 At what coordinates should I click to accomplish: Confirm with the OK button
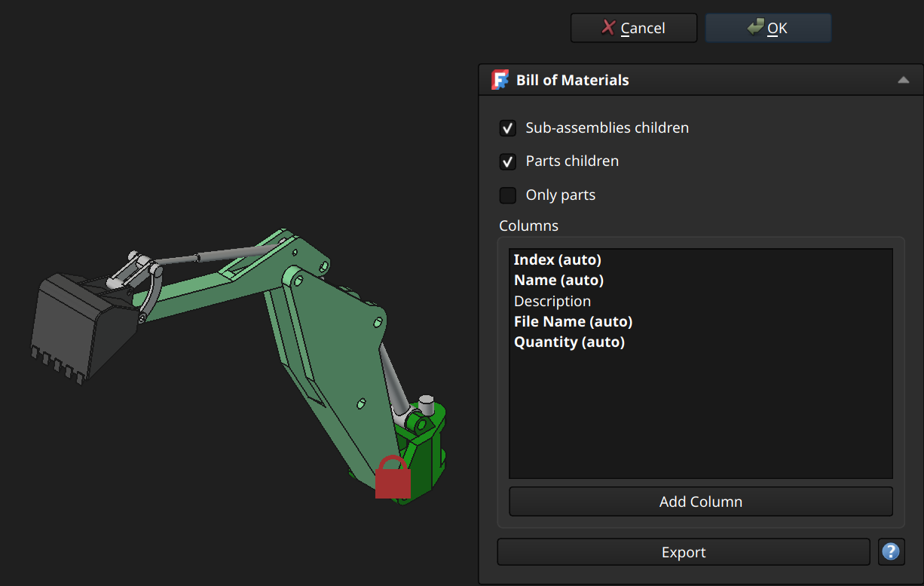768,28
